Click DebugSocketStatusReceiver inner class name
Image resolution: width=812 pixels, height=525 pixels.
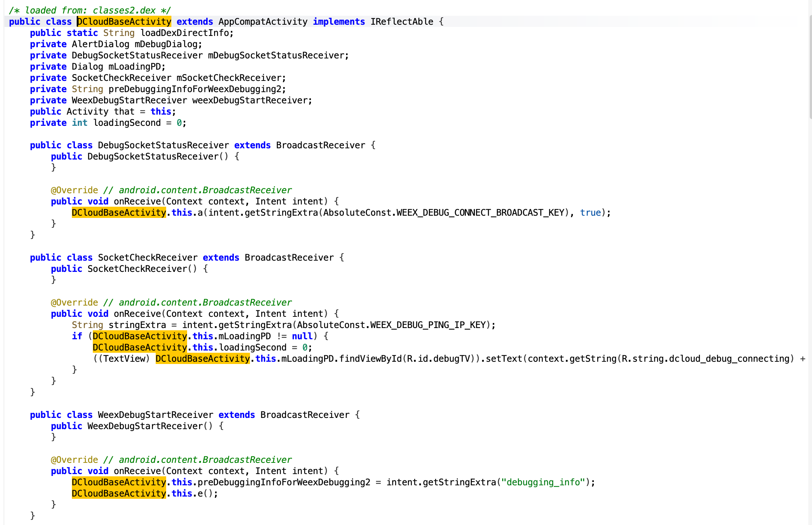(x=163, y=145)
